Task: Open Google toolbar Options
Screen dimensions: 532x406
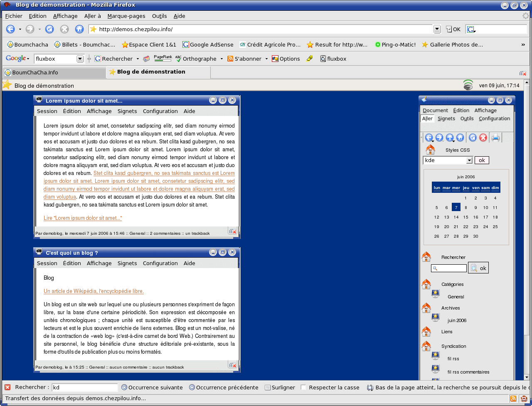Action: [x=286, y=59]
